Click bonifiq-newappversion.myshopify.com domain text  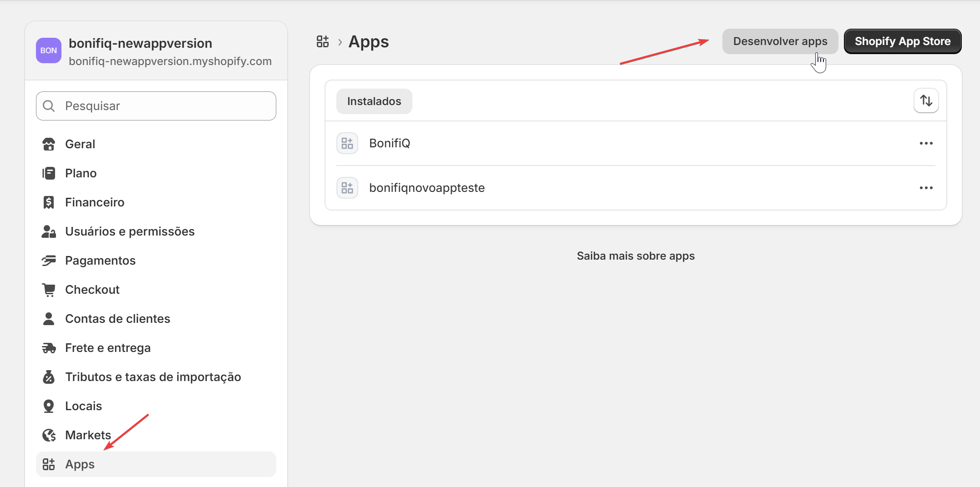coord(170,61)
